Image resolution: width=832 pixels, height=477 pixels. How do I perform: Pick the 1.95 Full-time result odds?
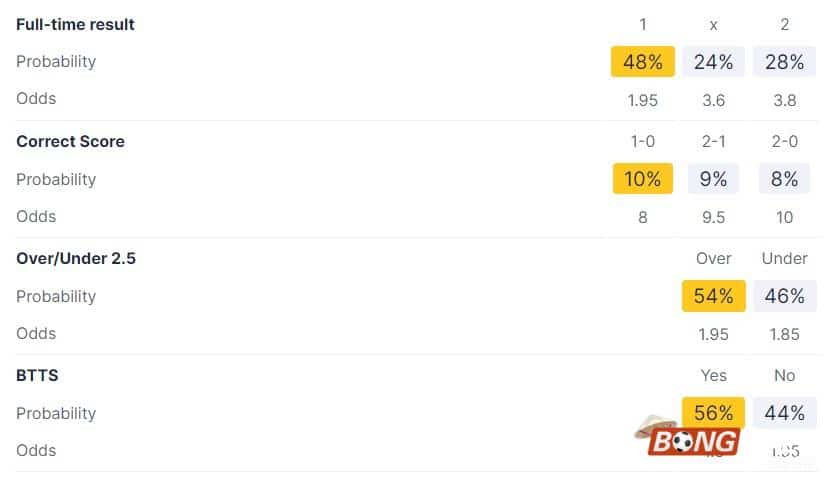tap(642, 100)
